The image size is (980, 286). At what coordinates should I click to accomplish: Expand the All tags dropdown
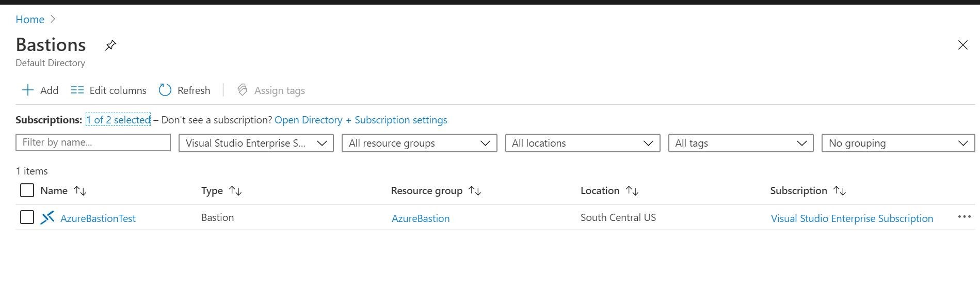741,143
